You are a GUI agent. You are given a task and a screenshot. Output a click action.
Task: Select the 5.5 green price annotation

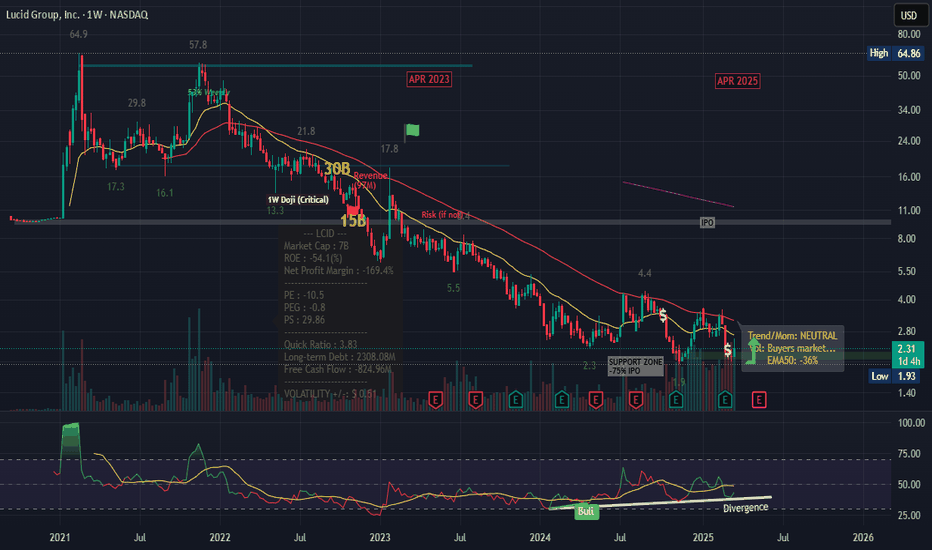click(454, 288)
